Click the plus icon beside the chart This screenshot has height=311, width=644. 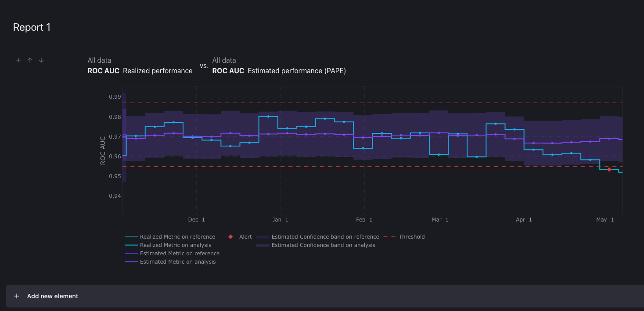coord(18,60)
